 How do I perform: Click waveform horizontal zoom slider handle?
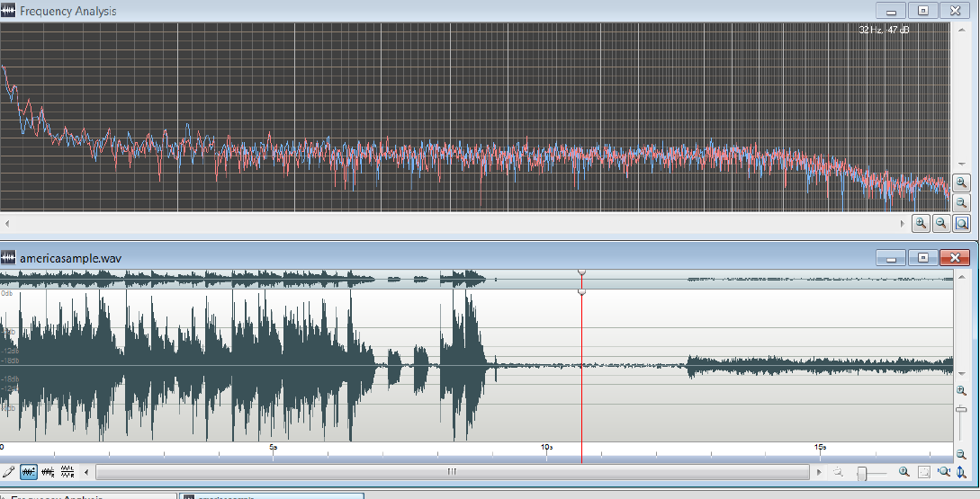(862, 474)
